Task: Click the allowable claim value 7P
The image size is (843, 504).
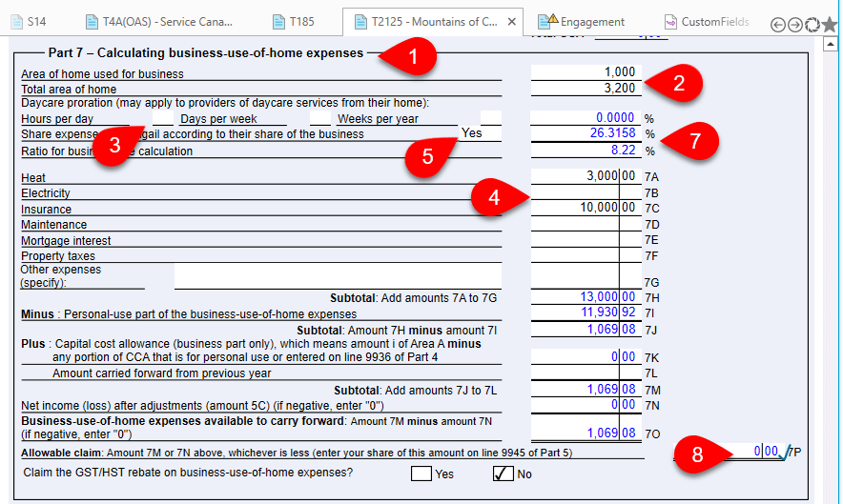Action: point(765,452)
